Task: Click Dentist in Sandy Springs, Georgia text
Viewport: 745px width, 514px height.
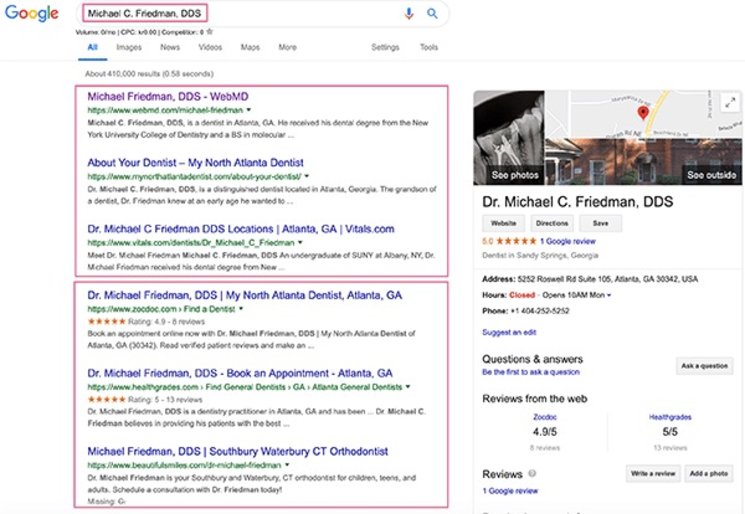Action: [x=540, y=255]
